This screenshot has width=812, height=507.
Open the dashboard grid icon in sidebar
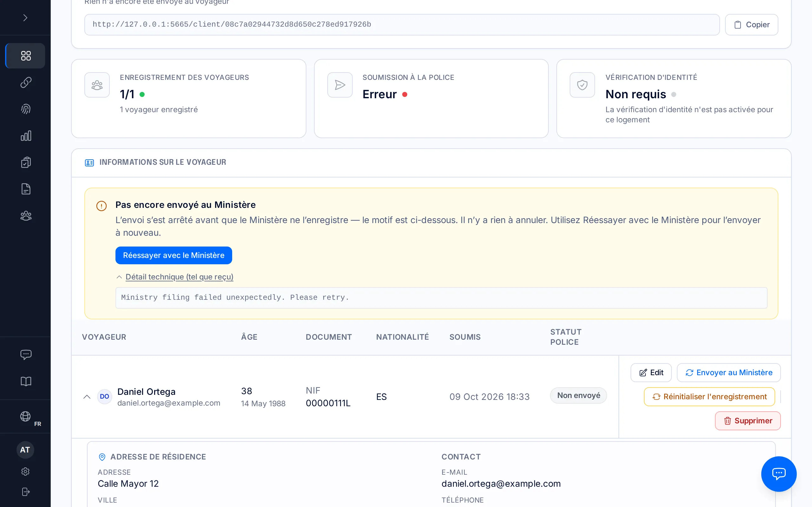[25, 56]
